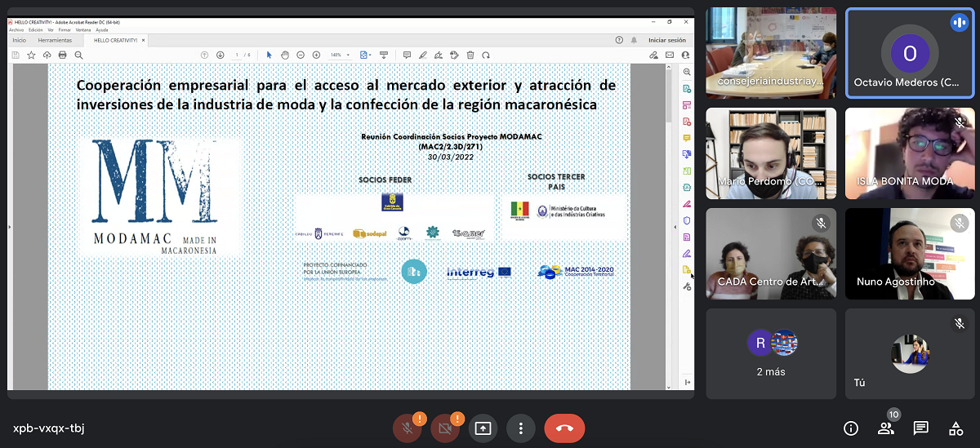The height and width of the screenshot is (448, 980).
Task: Select the arrow selection tool
Action: coord(269,55)
